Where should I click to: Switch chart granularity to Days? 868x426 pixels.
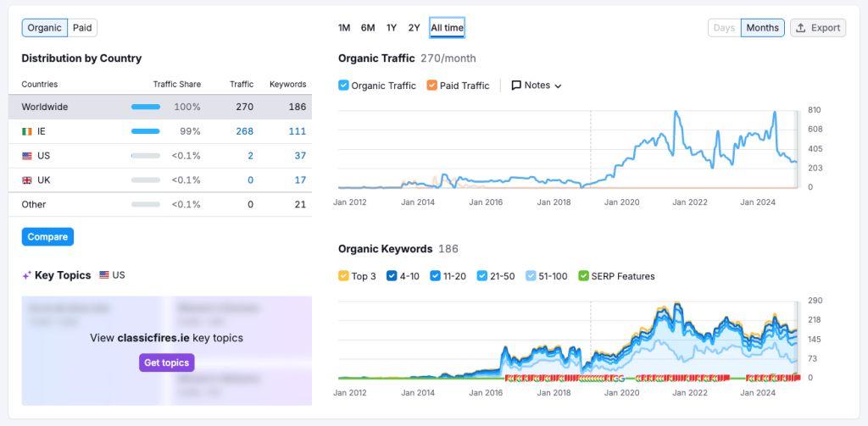pyautogui.click(x=724, y=28)
